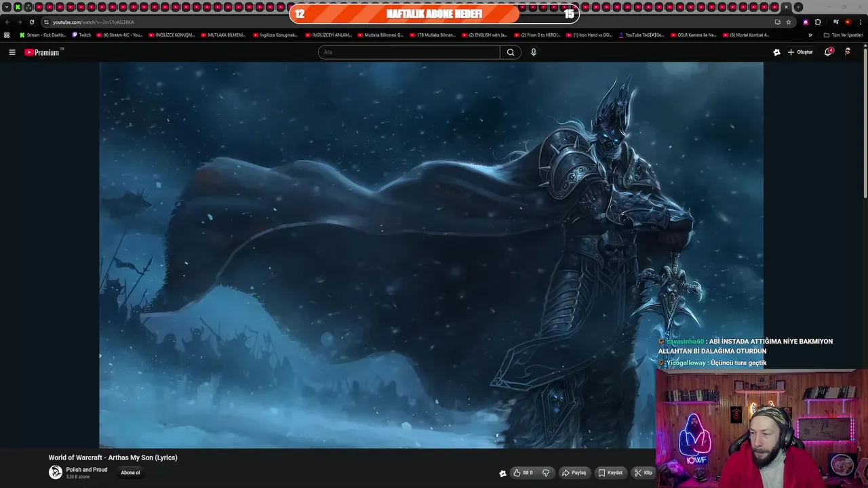View site information icon in address bar

pyautogui.click(x=46, y=22)
